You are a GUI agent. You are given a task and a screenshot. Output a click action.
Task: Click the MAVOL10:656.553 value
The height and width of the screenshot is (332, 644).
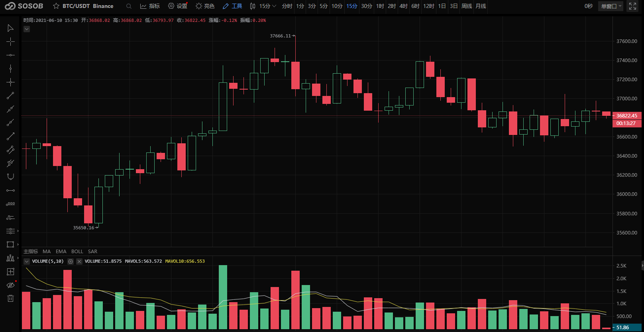(x=185, y=262)
